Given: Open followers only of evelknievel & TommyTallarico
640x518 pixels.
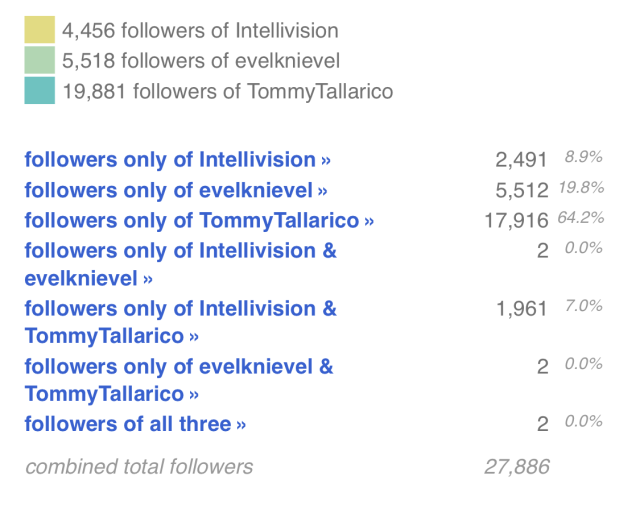Looking at the screenshot, I should point(179,380).
